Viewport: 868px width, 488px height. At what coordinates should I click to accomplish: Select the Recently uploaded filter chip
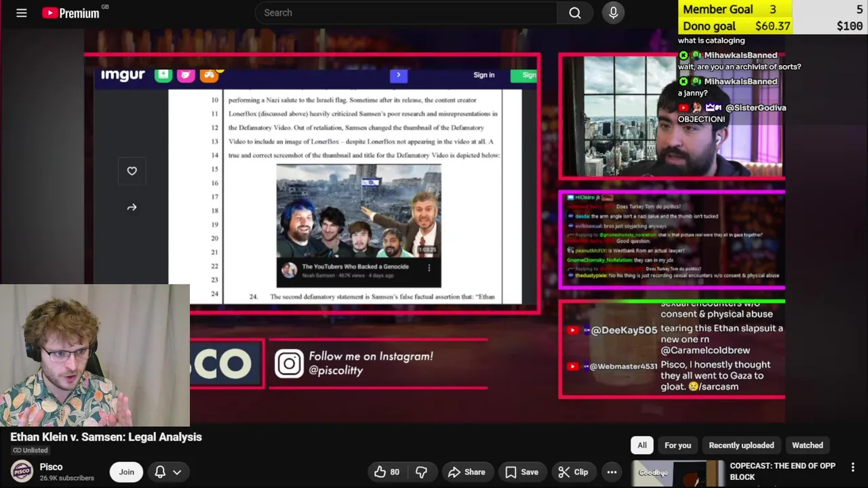741,445
